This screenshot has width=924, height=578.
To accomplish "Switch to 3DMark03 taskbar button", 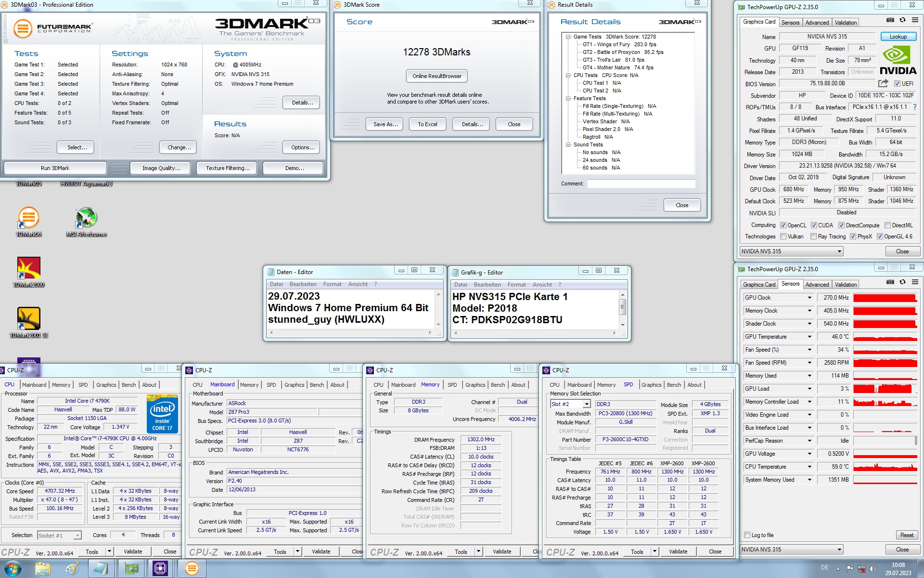I will pyautogui.click(x=192, y=569).
